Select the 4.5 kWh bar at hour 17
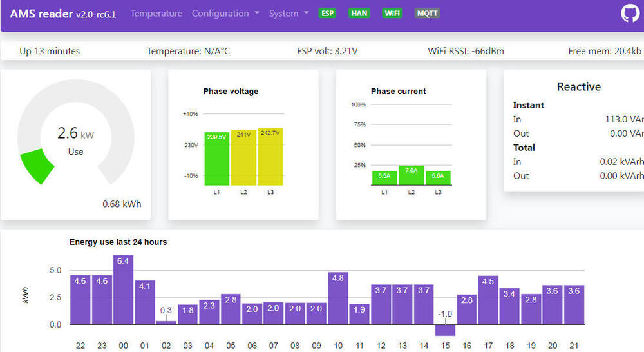 pyautogui.click(x=488, y=300)
